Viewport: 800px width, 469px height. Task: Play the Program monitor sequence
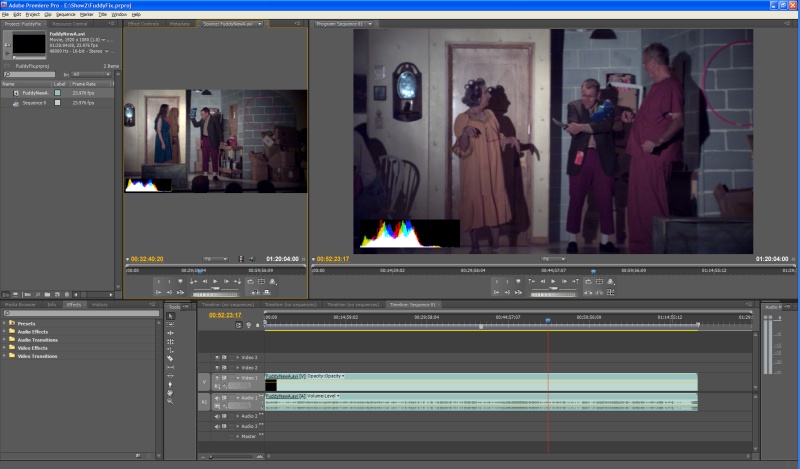pyautogui.click(x=554, y=282)
